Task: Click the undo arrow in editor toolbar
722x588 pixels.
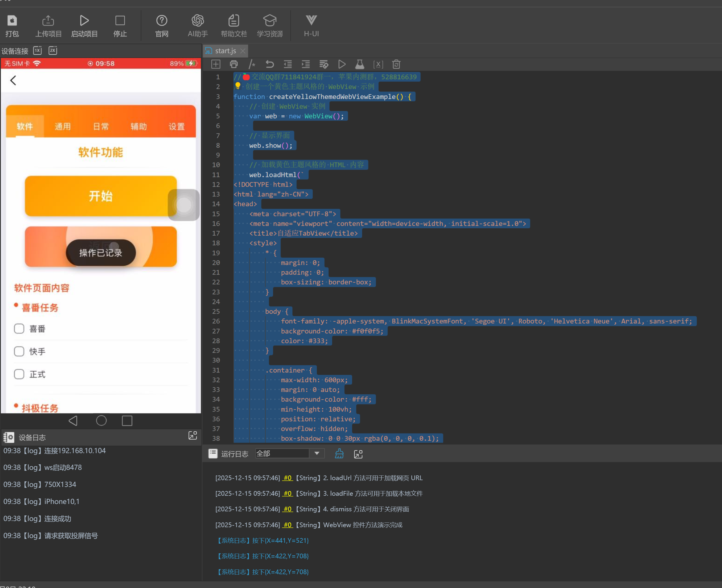Action: pyautogui.click(x=269, y=64)
